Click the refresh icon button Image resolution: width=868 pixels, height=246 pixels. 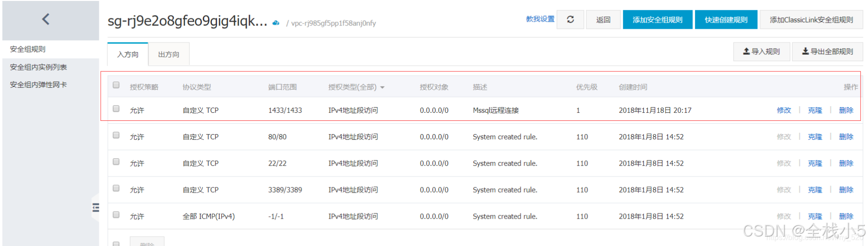click(570, 19)
